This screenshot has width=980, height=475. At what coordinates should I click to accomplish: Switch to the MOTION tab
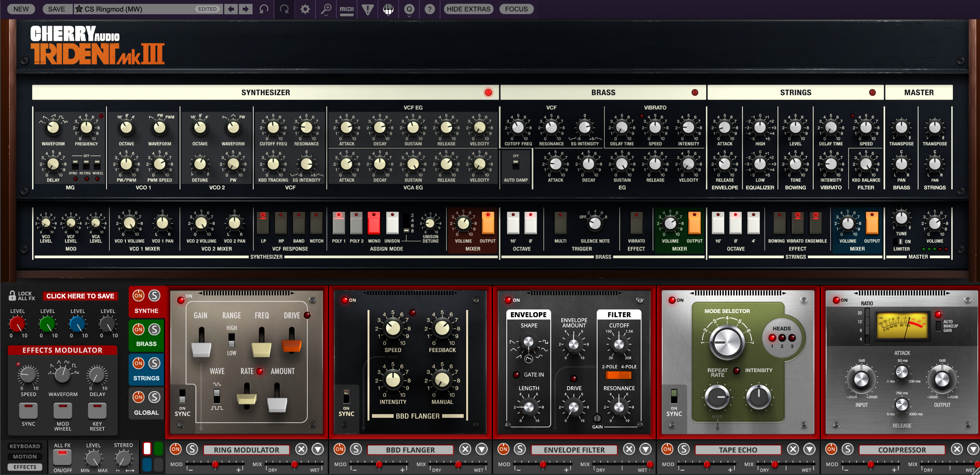coord(25,456)
